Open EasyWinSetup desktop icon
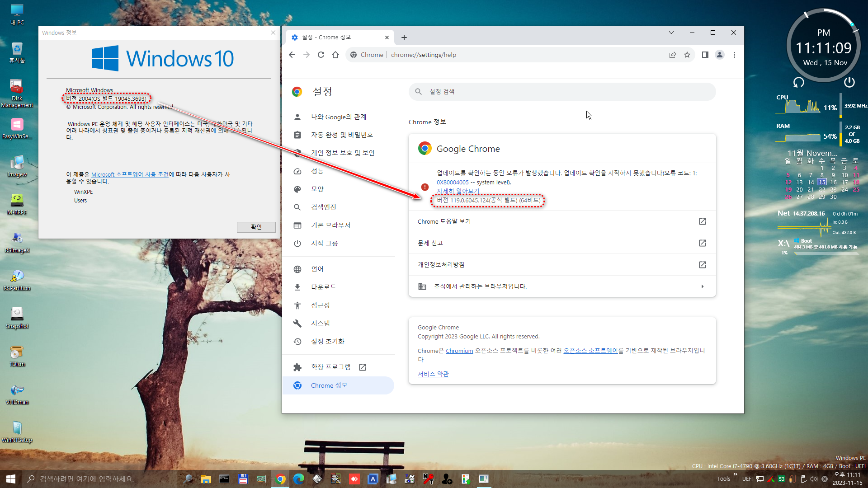The image size is (868, 488). (17, 129)
